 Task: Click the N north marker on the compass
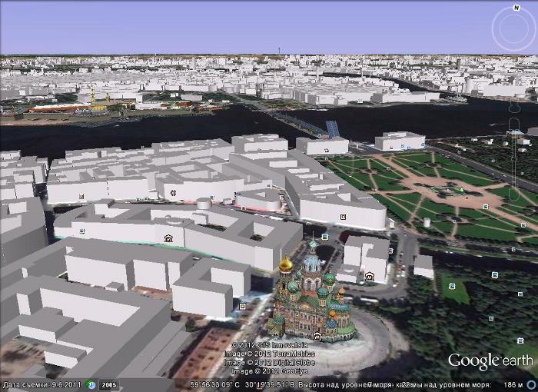[513, 8]
